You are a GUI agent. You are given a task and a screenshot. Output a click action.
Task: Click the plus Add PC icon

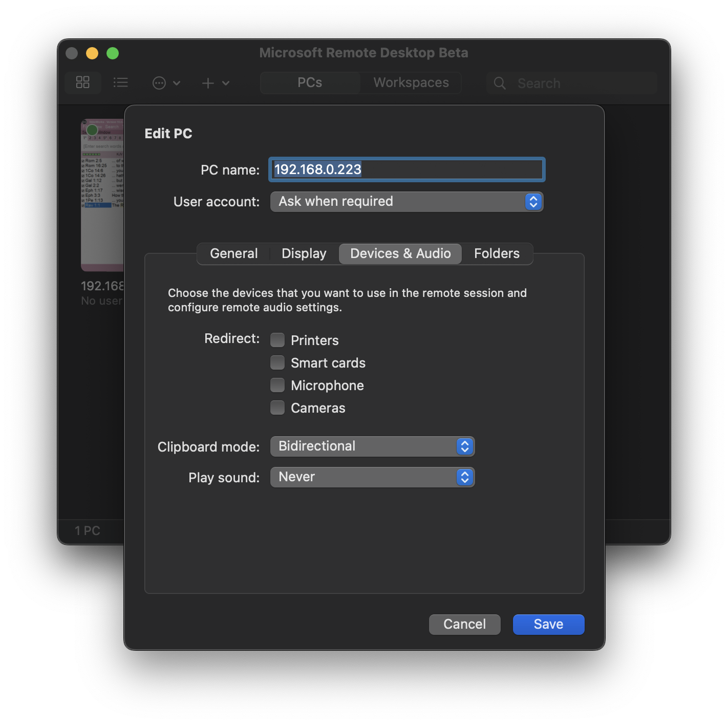[208, 83]
